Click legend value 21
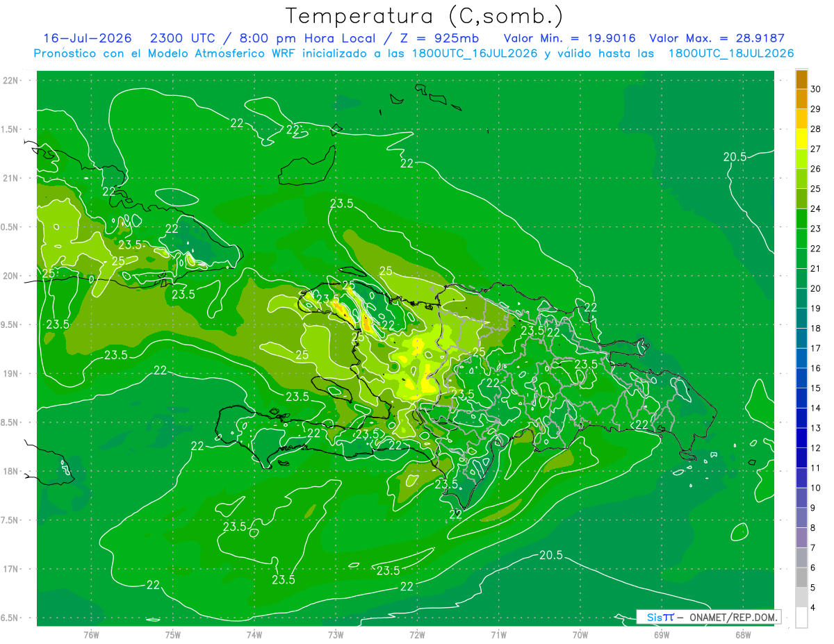Image resolution: width=834 pixels, height=644 pixels. pos(815,268)
